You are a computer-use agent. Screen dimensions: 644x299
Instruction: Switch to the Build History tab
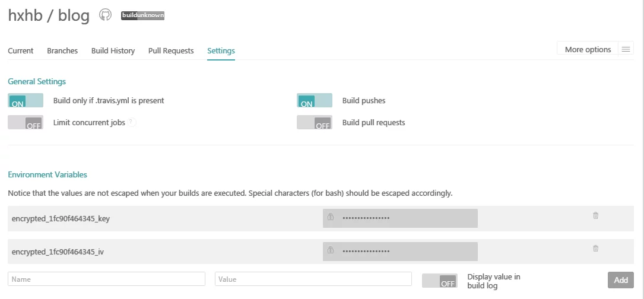113,50
